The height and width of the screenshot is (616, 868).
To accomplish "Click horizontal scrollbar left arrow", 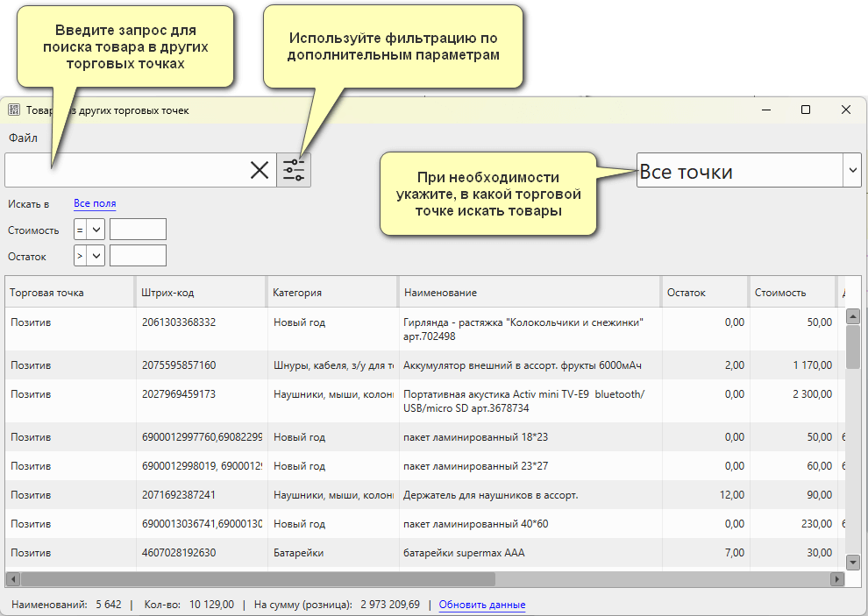I will click(13, 579).
